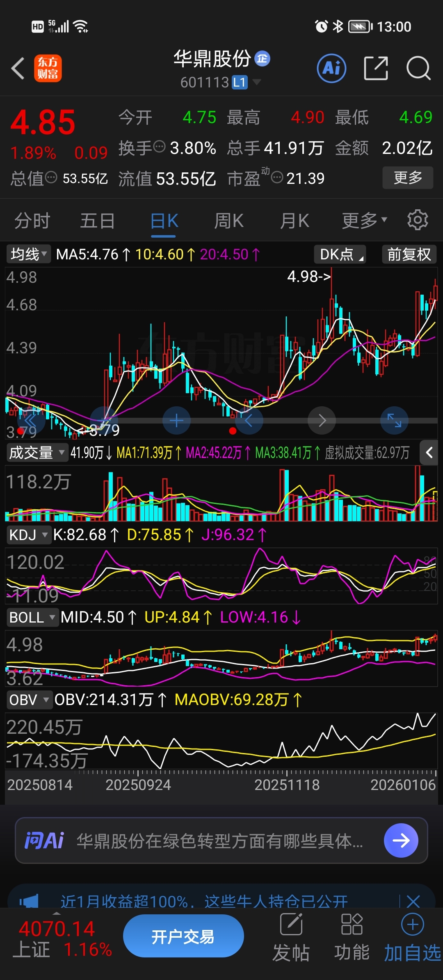Open the 东方财富 logo icon
This screenshot has height=980, width=443.
48,68
